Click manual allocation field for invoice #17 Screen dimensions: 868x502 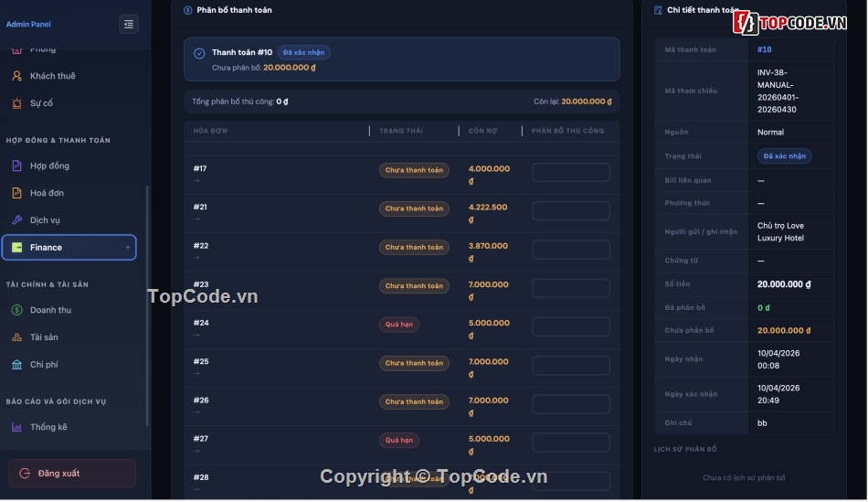pos(571,172)
